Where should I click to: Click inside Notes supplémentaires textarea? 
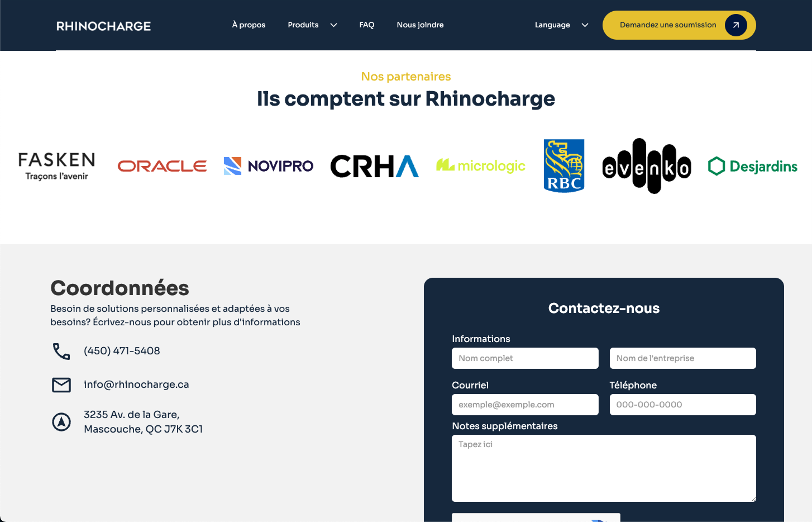(x=604, y=468)
